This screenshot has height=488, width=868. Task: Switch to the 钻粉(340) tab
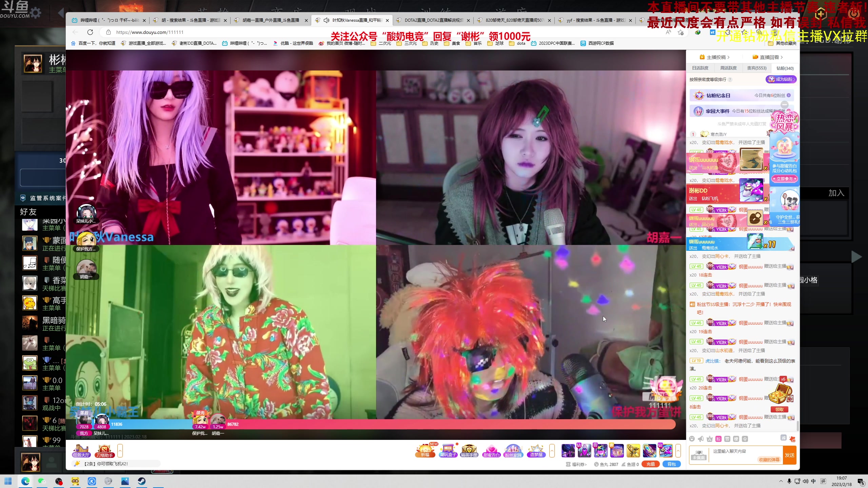[785, 68]
